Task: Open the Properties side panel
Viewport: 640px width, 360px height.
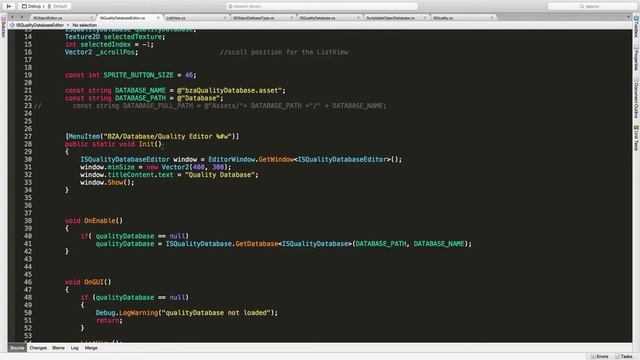Action: 636,58
